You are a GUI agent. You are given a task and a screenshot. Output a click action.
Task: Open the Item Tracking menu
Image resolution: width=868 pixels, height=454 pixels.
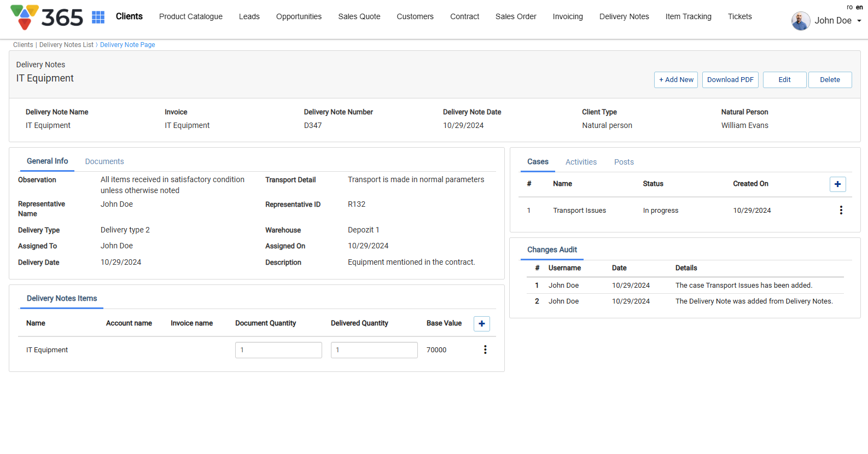tap(688, 16)
